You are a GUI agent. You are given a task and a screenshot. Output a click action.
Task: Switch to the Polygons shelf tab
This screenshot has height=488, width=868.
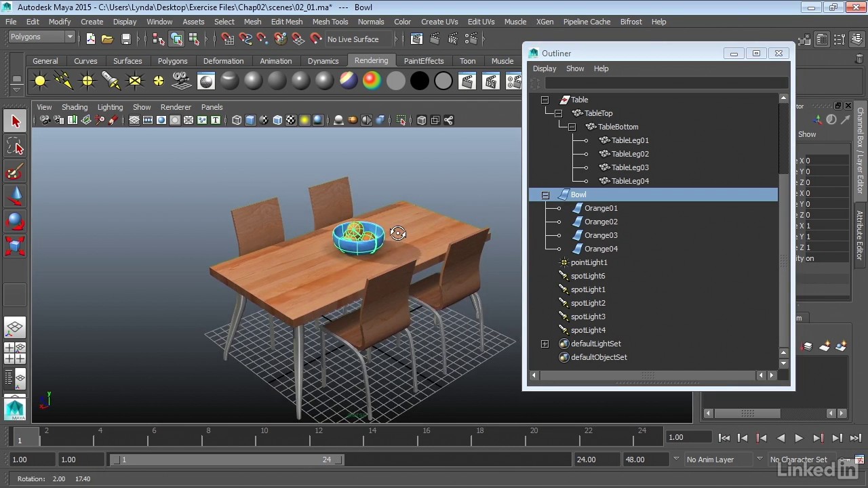tap(172, 61)
